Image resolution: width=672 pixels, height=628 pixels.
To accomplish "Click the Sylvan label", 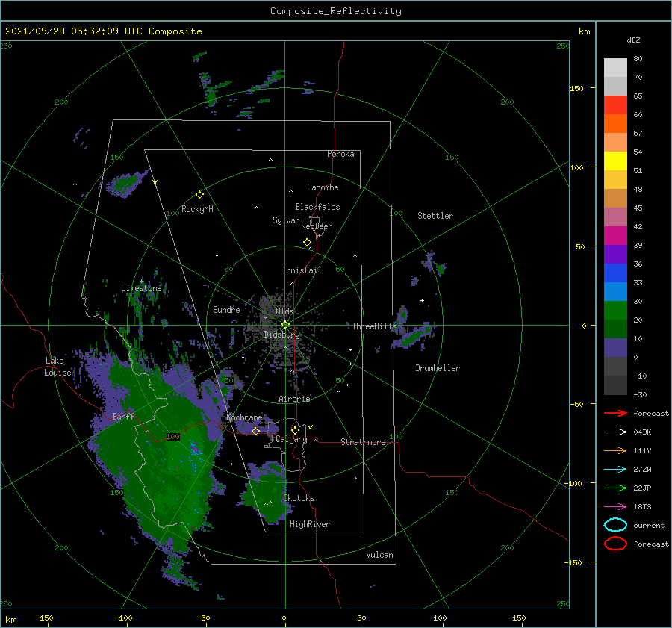I will click(x=286, y=220).
